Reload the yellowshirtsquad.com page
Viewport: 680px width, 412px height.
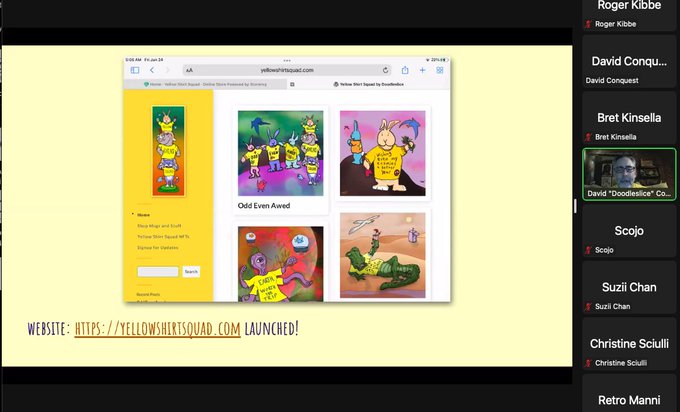[x=385, y=70]
